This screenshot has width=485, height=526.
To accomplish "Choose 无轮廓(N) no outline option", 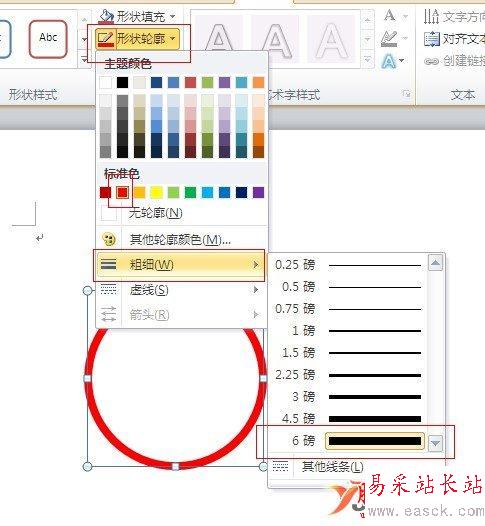I will pyautogui.click(x=181, y=213).
